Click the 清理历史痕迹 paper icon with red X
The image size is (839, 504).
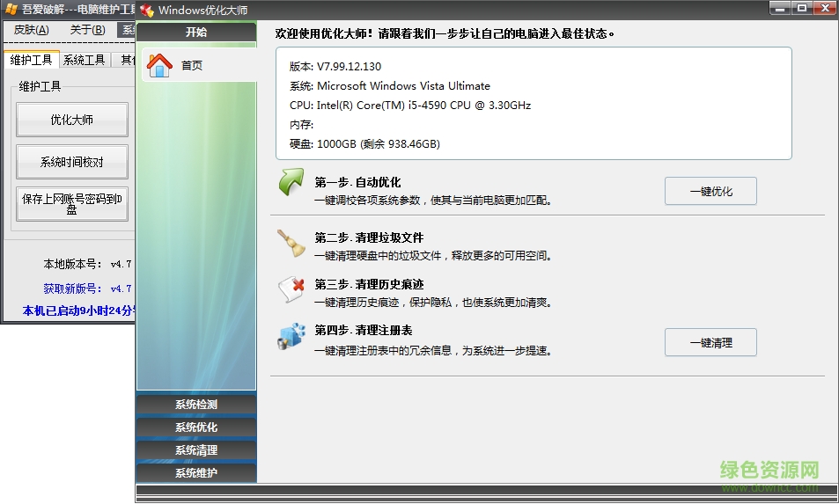click(x=291, y=289)
